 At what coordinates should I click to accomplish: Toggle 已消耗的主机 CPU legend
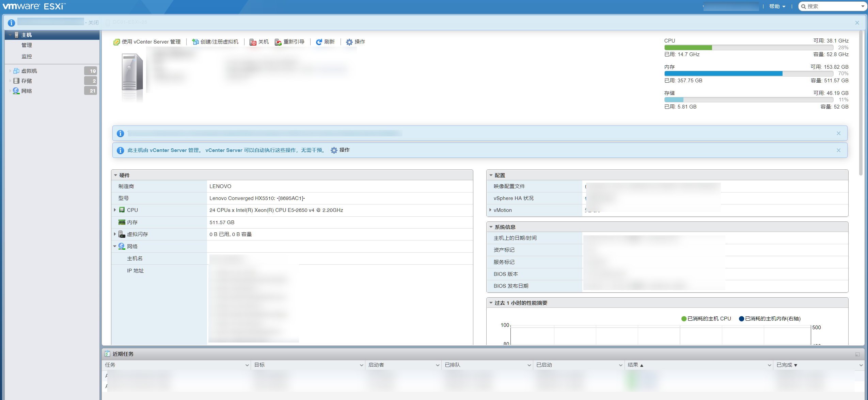point(706,319)
